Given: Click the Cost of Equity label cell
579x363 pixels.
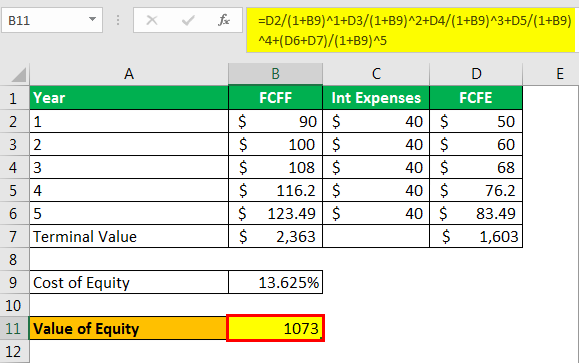Looking at the screenshot, I should tap(129, 282).
